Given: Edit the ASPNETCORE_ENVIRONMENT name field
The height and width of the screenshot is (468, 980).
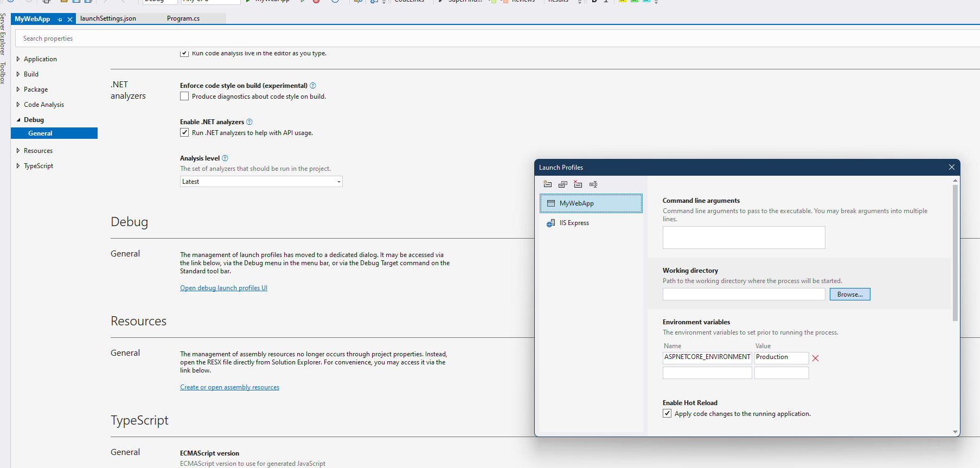Looking at the screenshot, I should pyautogui.click(x=707, y=357).
